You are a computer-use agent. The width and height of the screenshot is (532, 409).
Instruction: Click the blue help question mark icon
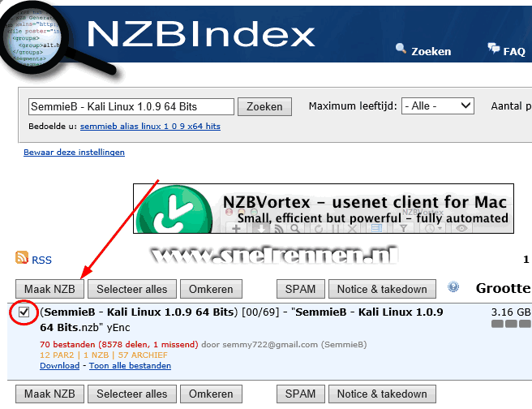pos(453,286)
